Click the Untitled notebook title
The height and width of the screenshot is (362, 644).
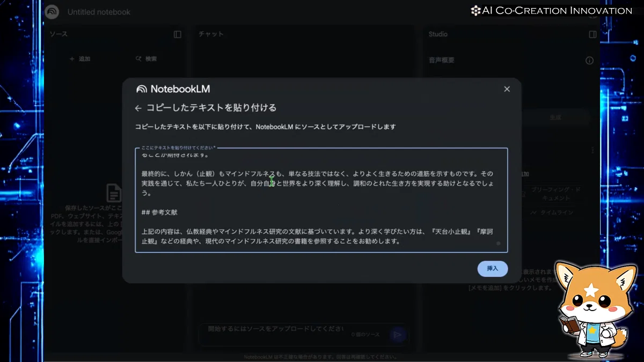click(x=99, y=12)
